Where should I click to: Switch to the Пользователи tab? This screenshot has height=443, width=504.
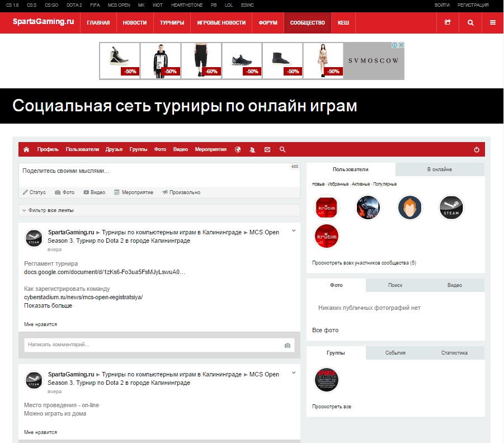coord(351,169)
